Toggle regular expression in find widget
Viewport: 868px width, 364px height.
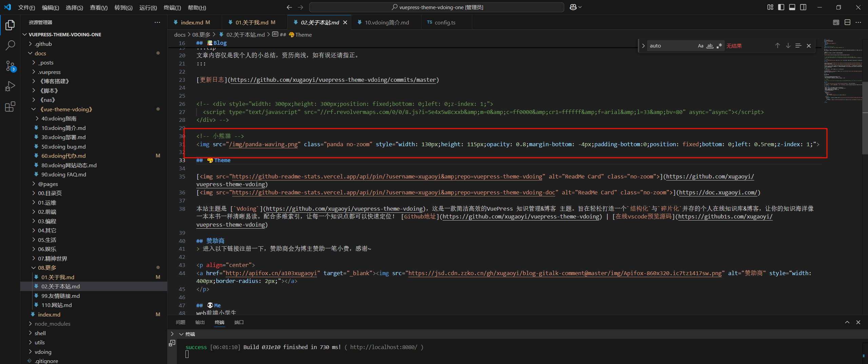pyautogui.click(x=719, y=46)
